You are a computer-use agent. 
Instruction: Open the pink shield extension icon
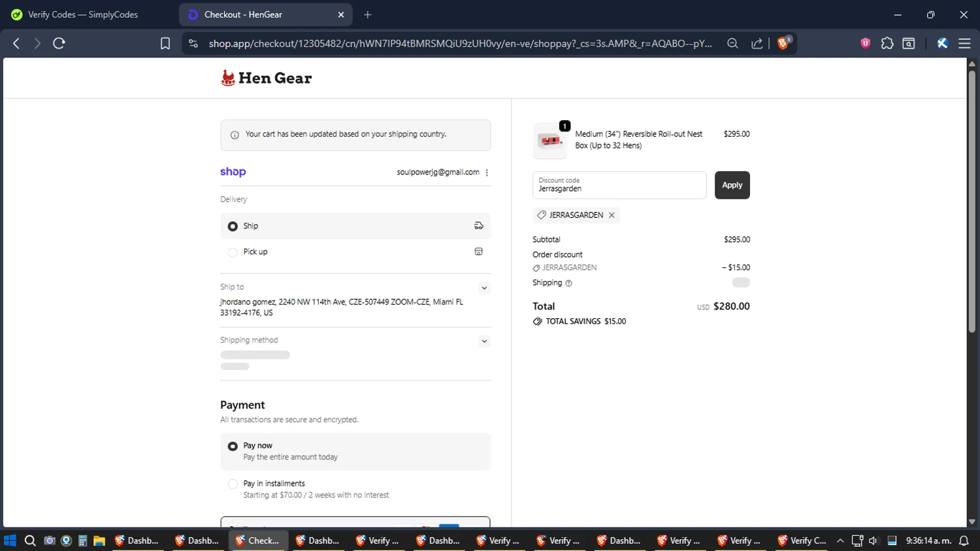[866, 43]
